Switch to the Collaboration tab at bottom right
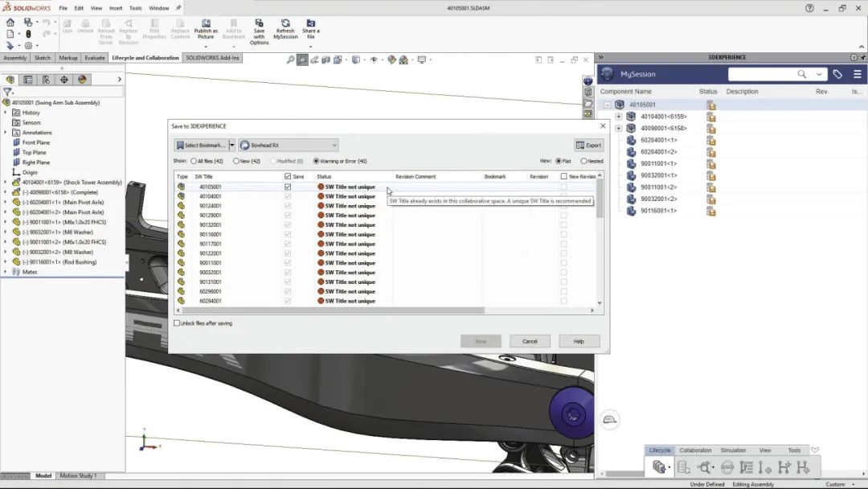868x489 pixels. click(x=695, y=450)
